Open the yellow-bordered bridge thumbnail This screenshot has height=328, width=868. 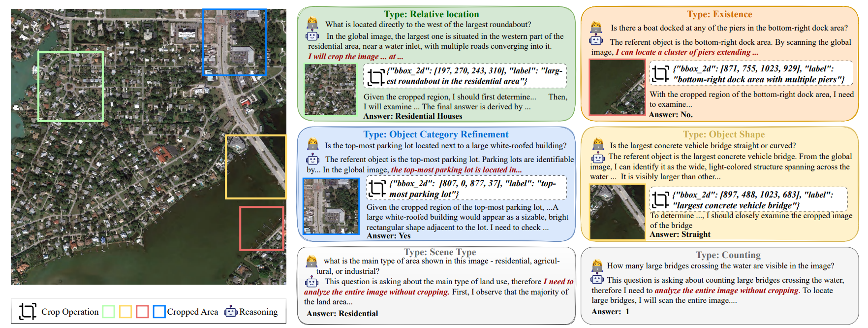pyautogui.click(x=618, y=212)
